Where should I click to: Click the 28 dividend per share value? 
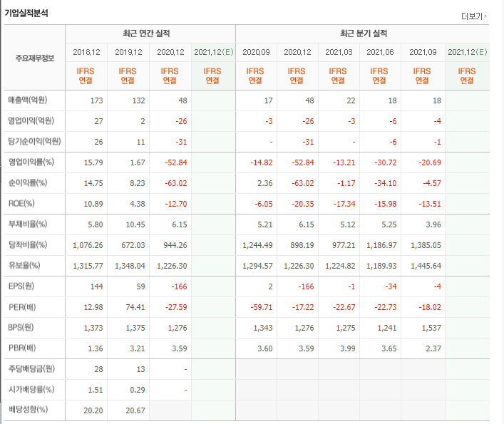tap(98, 369)
